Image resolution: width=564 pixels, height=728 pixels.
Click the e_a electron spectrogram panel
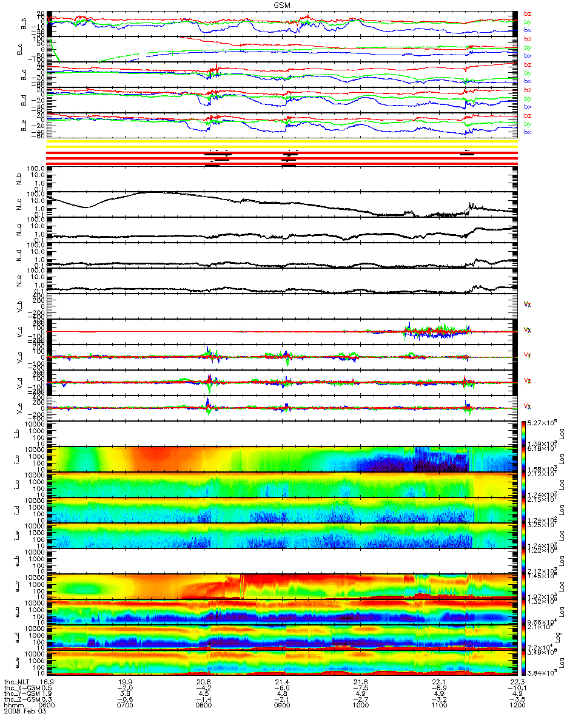pyautogui.click(x=283, y=612)
